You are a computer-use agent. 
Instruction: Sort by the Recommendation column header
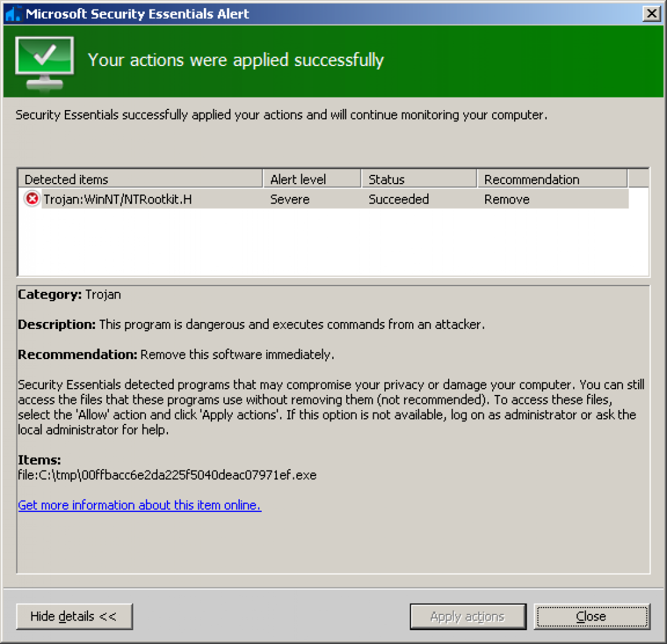(x=552, y=179)
